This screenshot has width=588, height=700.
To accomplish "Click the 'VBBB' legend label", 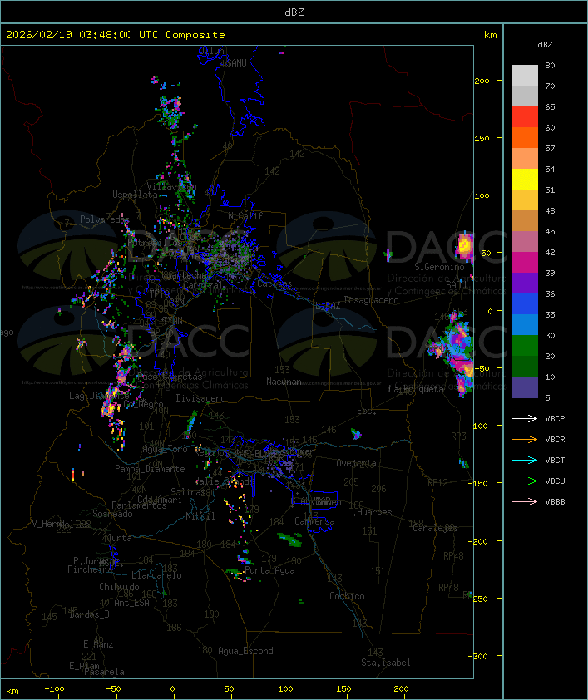I will [x=555, y=502].
